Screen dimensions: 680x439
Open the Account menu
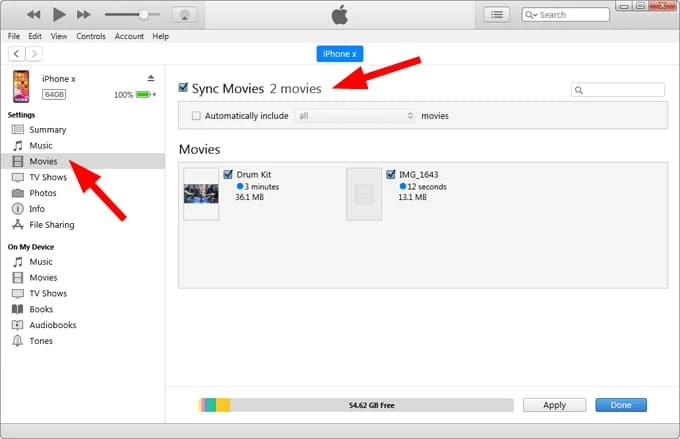pyautogui.click(x=129, y=36)
